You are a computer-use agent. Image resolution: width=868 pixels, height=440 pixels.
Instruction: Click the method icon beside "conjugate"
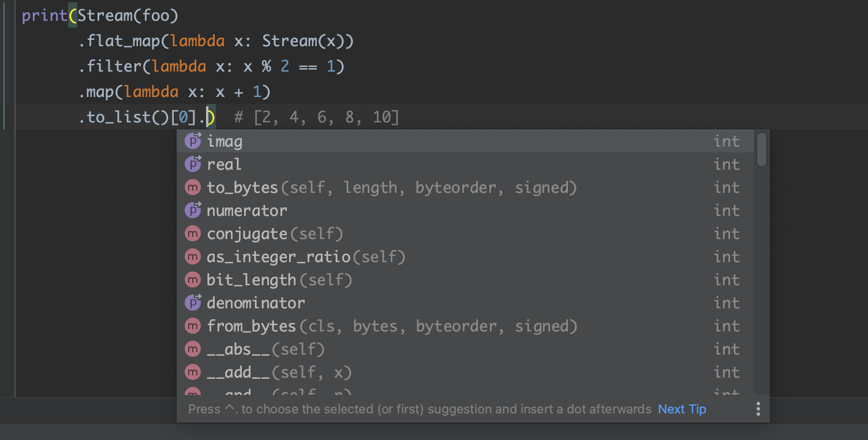[x=193, y=233]
